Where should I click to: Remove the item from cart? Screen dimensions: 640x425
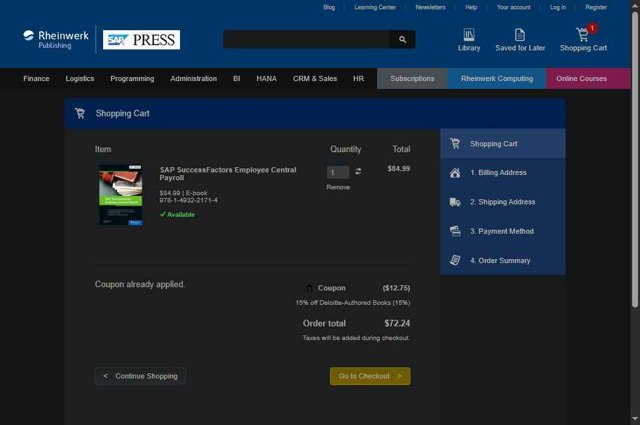point(338,187)
